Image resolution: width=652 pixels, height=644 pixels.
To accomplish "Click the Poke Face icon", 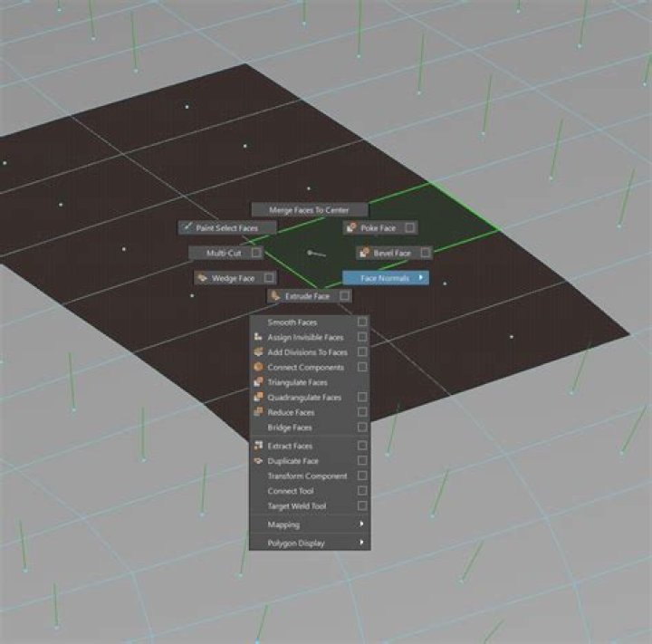I will pyautogui.click(x=351, y=227).
